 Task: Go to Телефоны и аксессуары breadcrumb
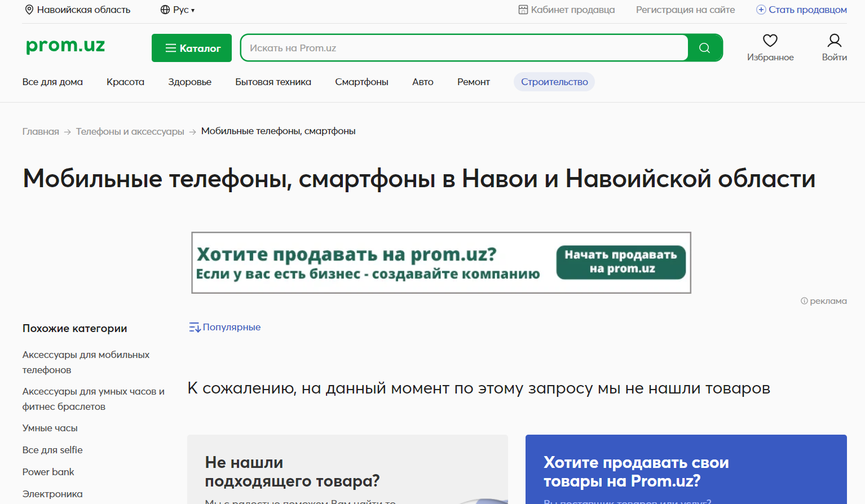tap(130, 131)
